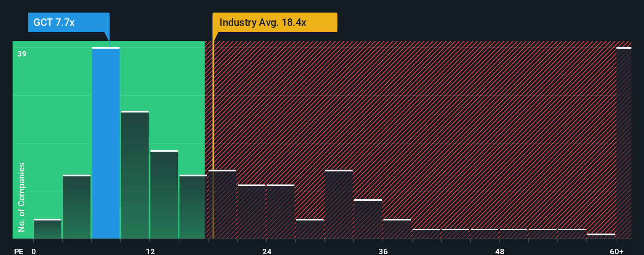644x255 pixels.
Task: Click the No. of Companies axis title
Action: [22, 197]
